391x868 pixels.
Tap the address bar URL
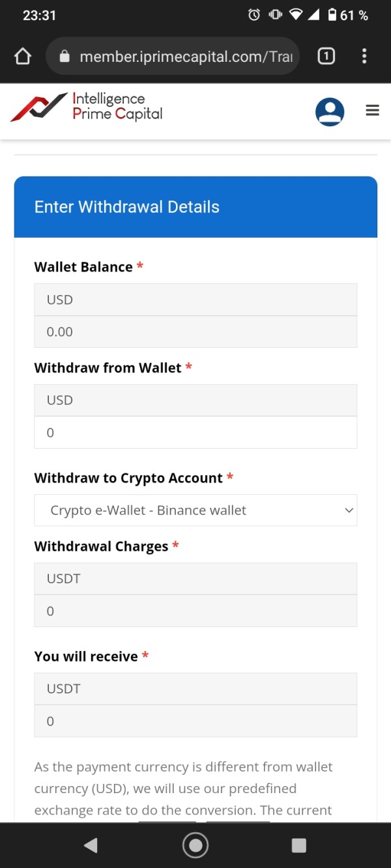[x=186, y=57]
